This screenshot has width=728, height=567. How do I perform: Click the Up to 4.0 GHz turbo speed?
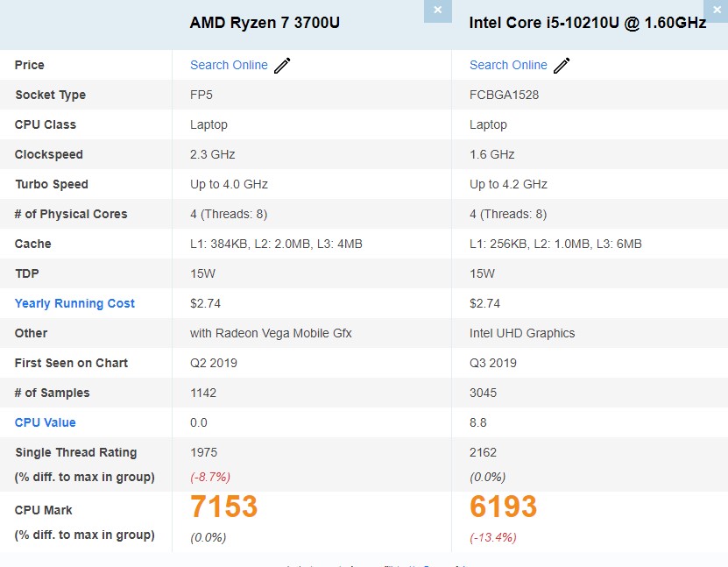coord(229,184)
